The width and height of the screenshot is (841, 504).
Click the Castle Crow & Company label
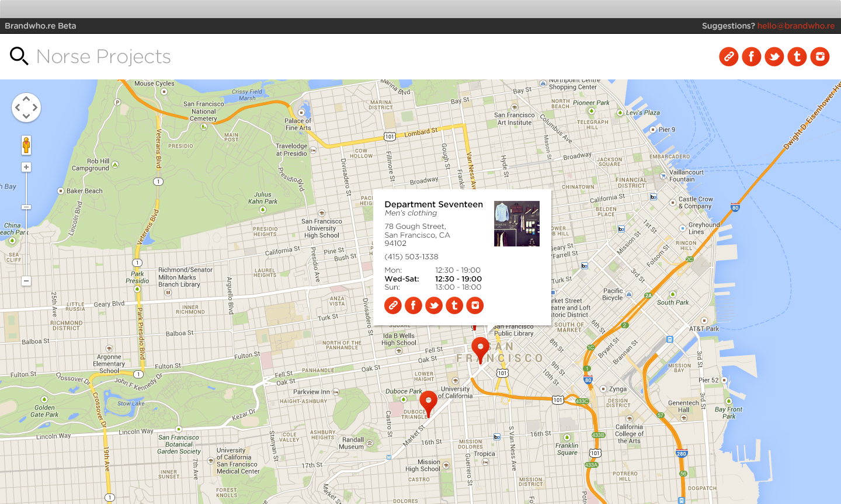(696, 203)
